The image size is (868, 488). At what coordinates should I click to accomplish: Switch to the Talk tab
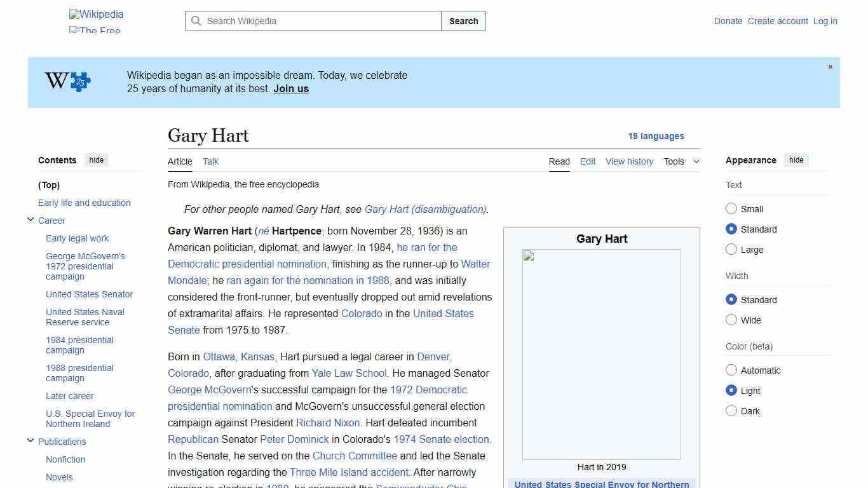[x=210, y=161]
